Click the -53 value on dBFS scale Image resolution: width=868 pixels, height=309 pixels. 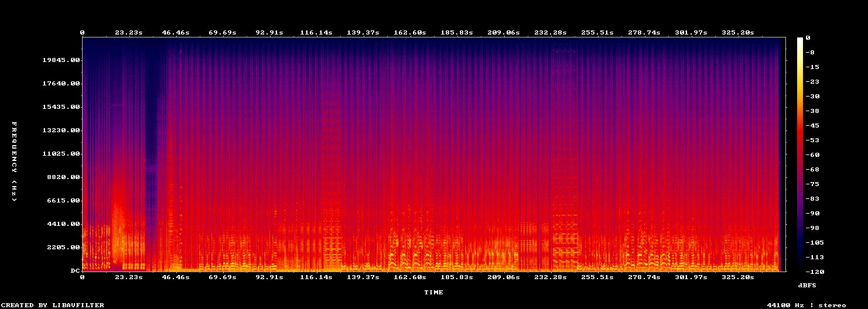[812, 140]
